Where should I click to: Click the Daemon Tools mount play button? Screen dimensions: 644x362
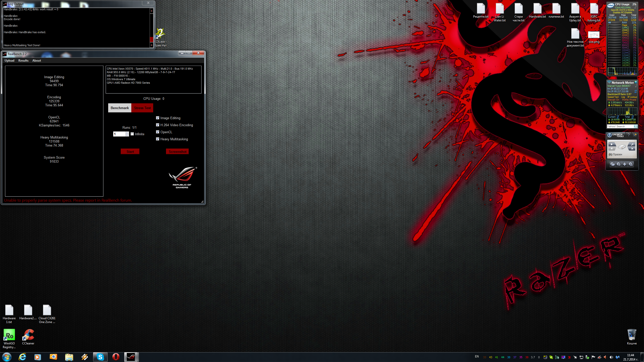(612, 145)
